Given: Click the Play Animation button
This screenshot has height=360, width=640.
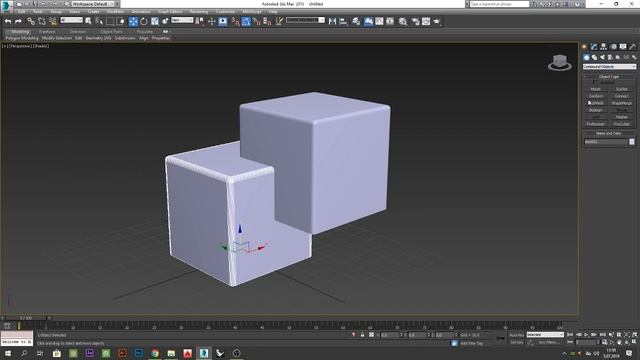Looking at the screenshot, I should click(x=587, y=335).
